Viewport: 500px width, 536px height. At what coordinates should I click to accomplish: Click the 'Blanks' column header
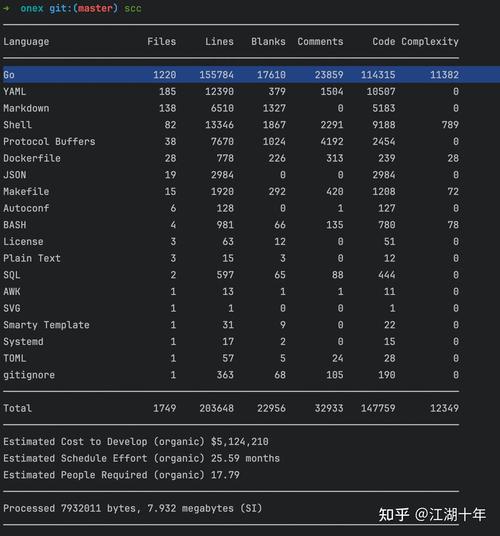(268, 42)
